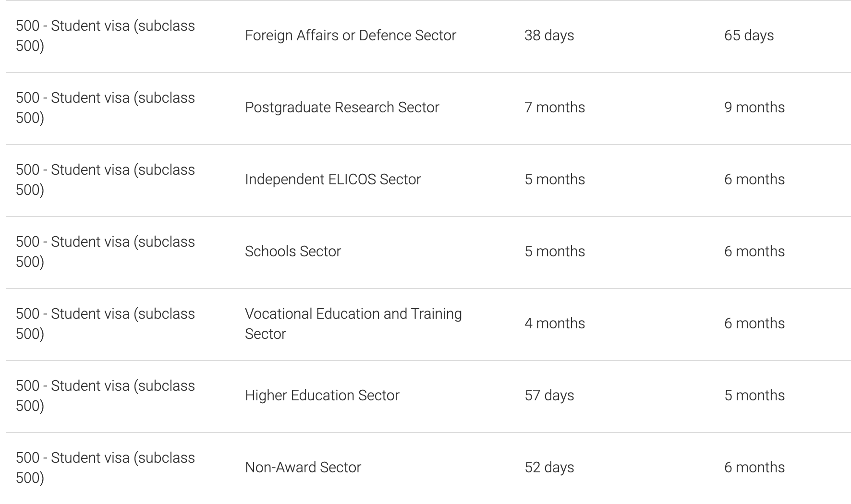Click 6 months in Non-Award Sector row

click(754, 468)
